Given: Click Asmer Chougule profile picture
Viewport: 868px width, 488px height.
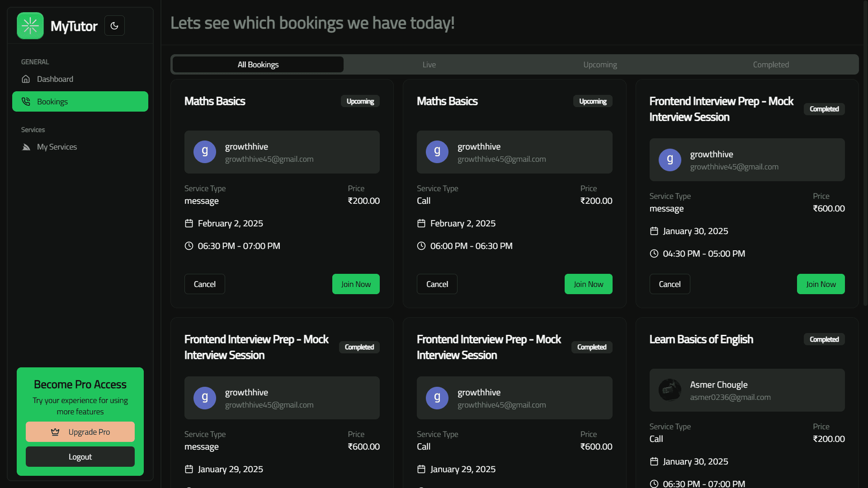Looking at the screenshot, I should (x=670, y=390).
